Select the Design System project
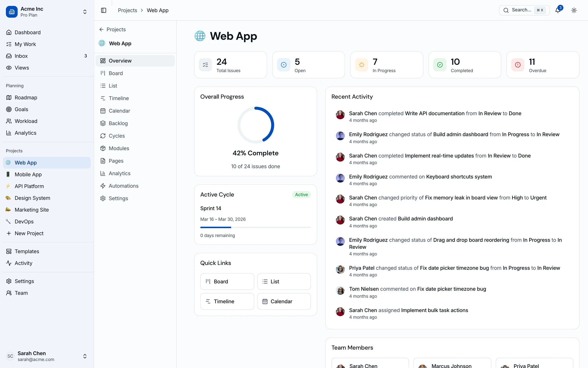Viewport: 588px width, 368px height. coord(47,198)
